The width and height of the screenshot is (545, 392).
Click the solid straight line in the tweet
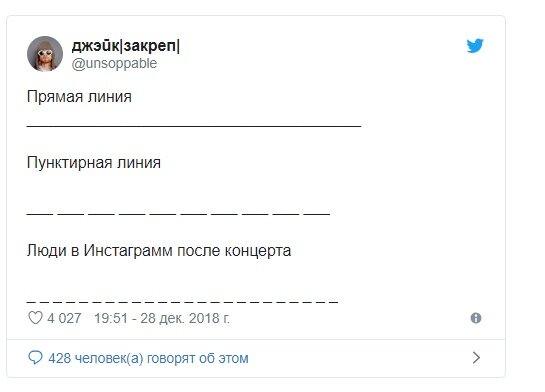tap(194, 126)
